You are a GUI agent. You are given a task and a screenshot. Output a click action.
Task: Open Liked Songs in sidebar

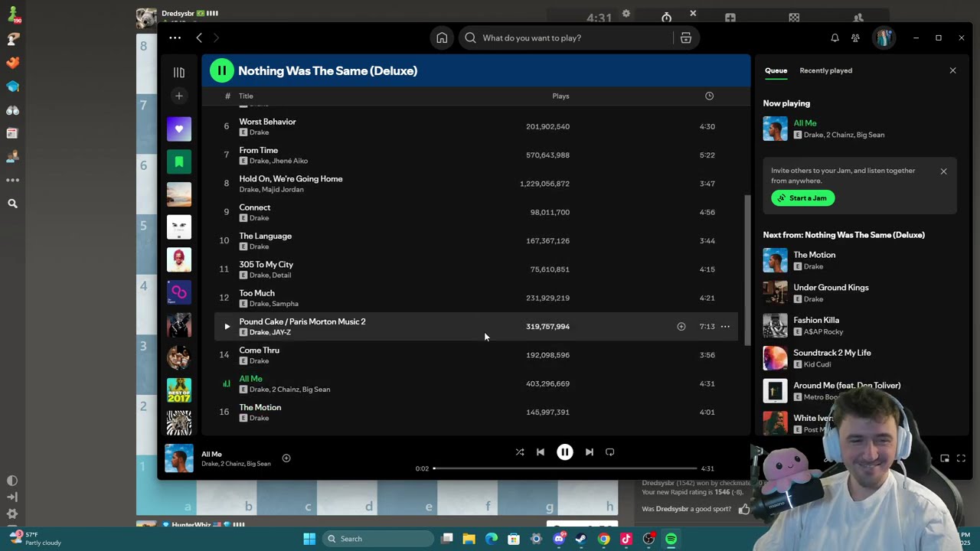pos(179,129)
